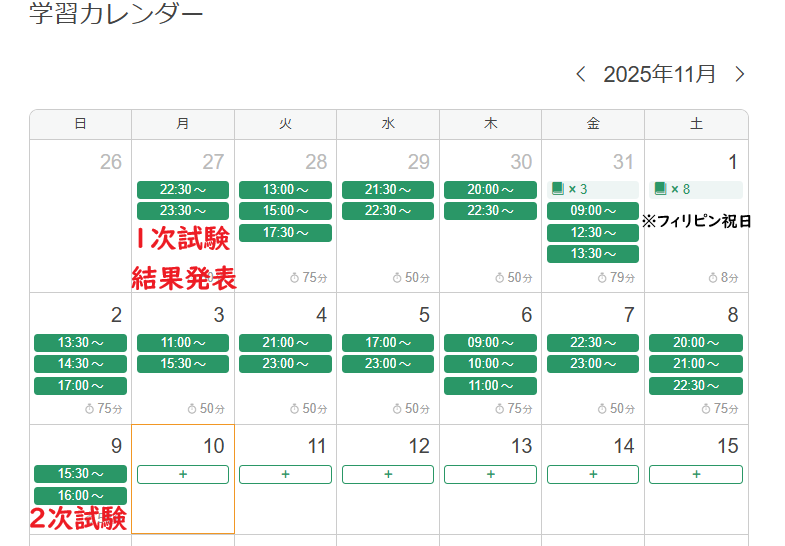
Task: Add a lesson on November 12
Action: click(x=388, y=474)
